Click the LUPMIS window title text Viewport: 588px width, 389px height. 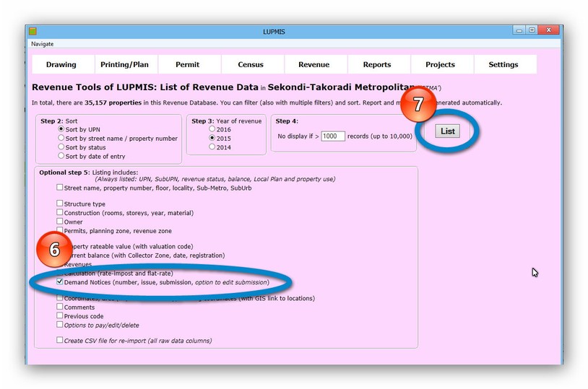pyautogui.click(x=274, y=32)
